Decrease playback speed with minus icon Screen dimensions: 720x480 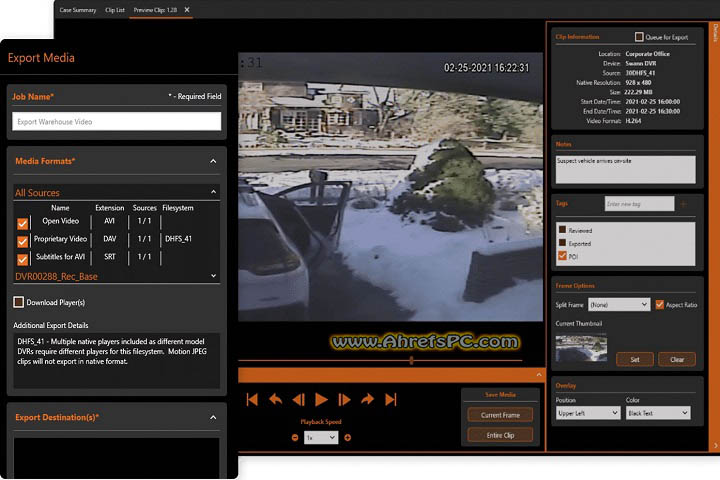(x=295, y=438)
